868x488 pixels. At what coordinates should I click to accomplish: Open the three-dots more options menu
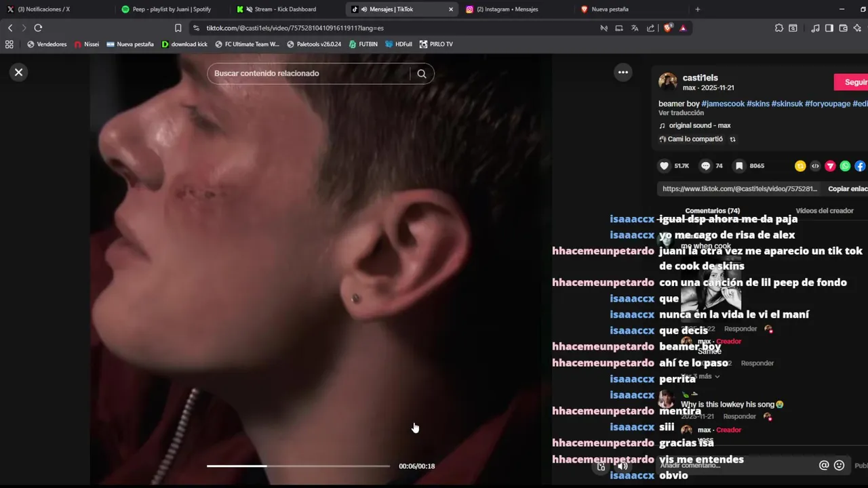(623, 72)
